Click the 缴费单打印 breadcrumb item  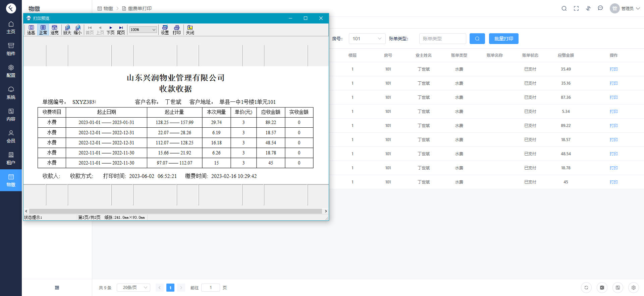pyautogui.click(x=137, y=8)
